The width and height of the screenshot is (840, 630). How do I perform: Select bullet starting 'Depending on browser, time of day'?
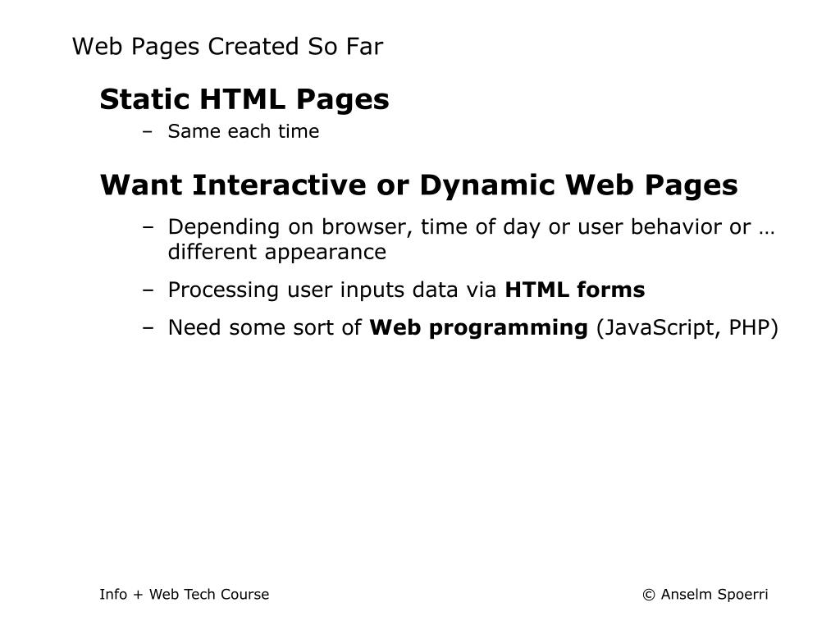(472, 239)
